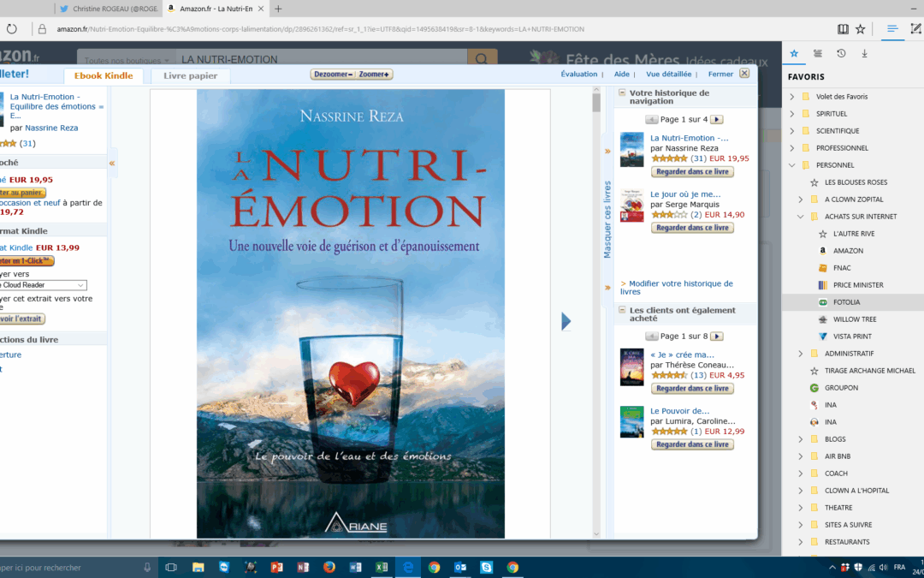The height and width of the screenshot is (578, 924).
Task: Open the FOTOLIA favorite
Action: pos(846,302)
